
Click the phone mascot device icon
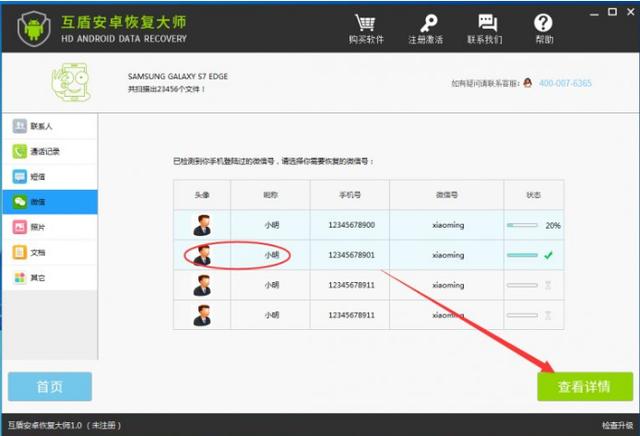(71, 82)
